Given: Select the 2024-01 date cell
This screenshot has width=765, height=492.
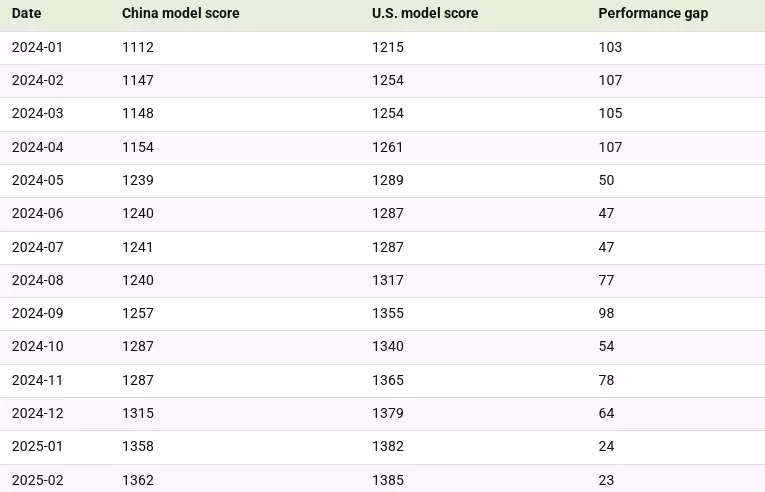Looking at the screenshot, I should pyautogui.click(x=37, y=47).
